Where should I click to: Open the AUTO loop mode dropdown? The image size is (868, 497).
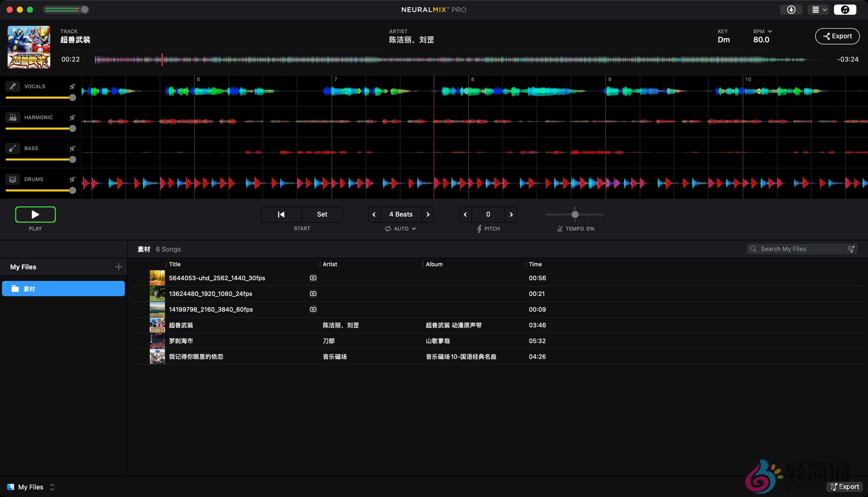(x=401, y=229)
